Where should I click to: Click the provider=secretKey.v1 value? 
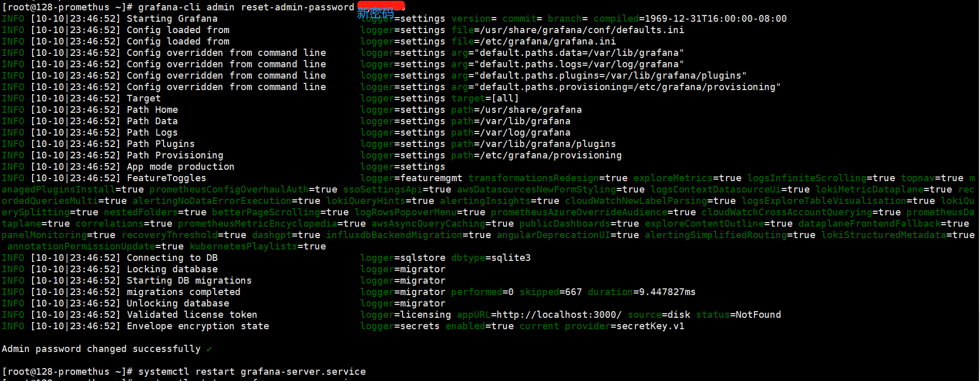point(625,326)
